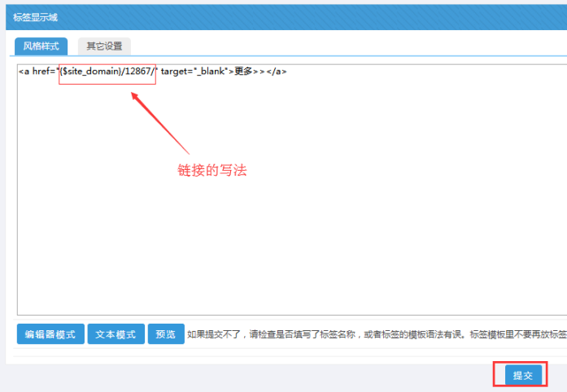
Task: Place cursor on {$site_domain} variable
Action: pos(89,72)
